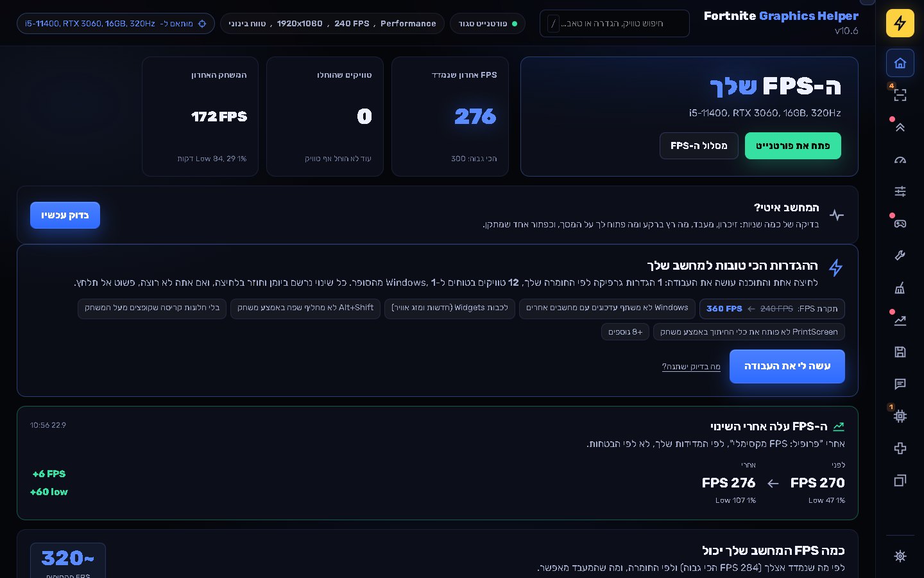Viewport: 924px width, 578px height.
Task: Click the '1920x1080, 240 FPS, Performance' settings pill
Action: 332,24
